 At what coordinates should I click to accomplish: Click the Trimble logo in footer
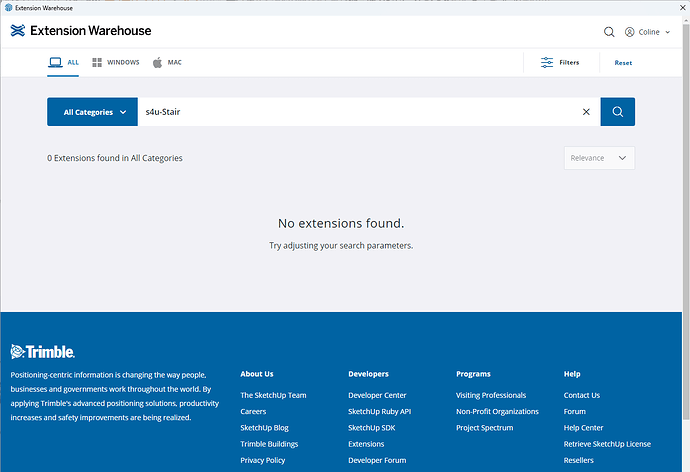43,351
